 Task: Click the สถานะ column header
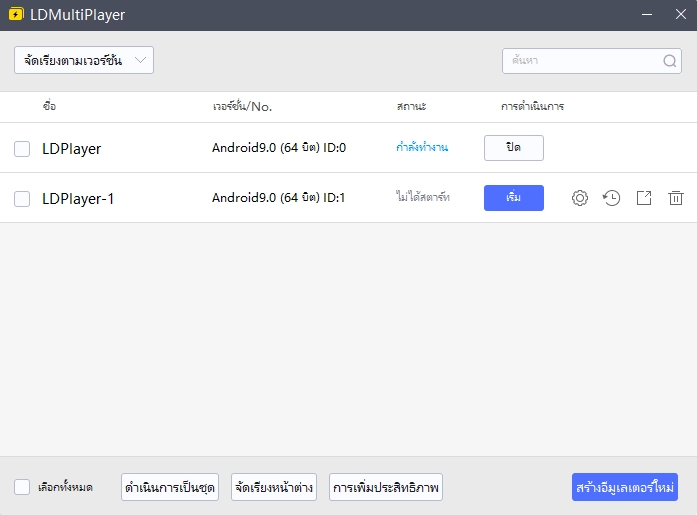(411, 107)
